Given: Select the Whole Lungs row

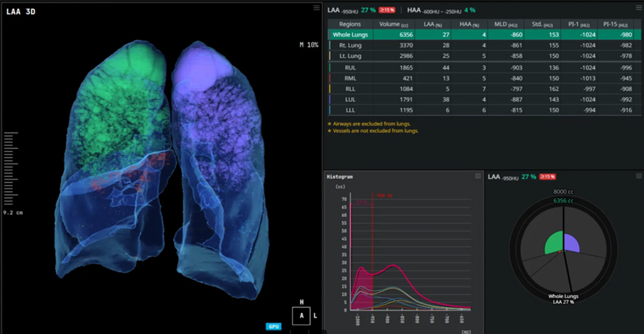Looking at the screenshot, I should [484, 35].
